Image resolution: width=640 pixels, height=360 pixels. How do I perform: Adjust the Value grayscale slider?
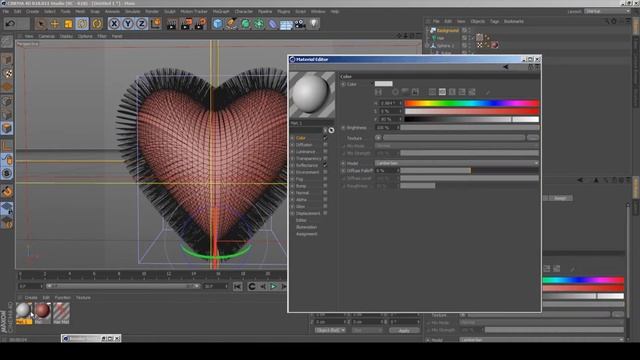[x=471, y=119]
